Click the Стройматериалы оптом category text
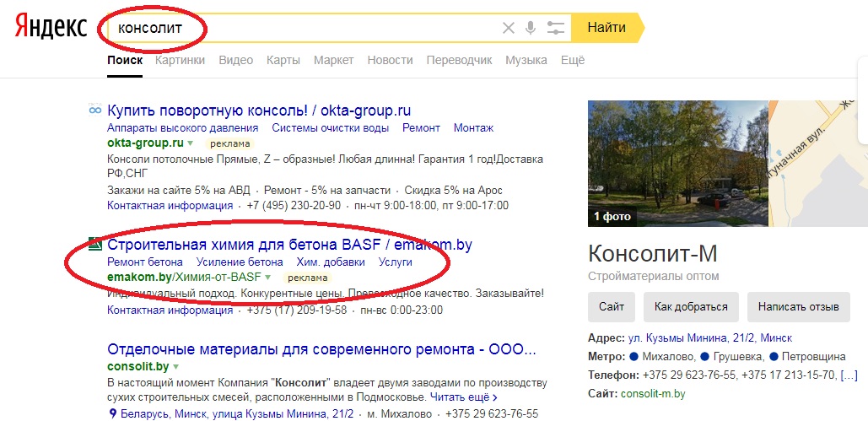The width and height of the screenshot is (868, 421). click(653, 276)
